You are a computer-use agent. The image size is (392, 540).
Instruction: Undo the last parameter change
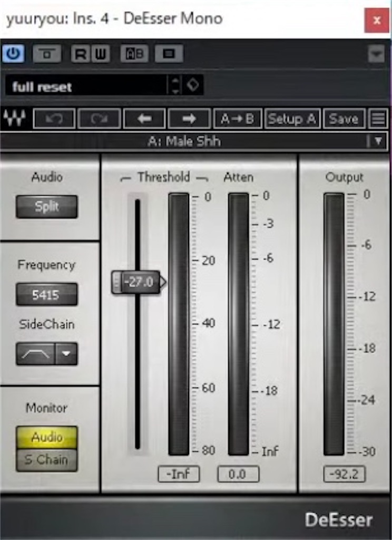click(54, 119)
